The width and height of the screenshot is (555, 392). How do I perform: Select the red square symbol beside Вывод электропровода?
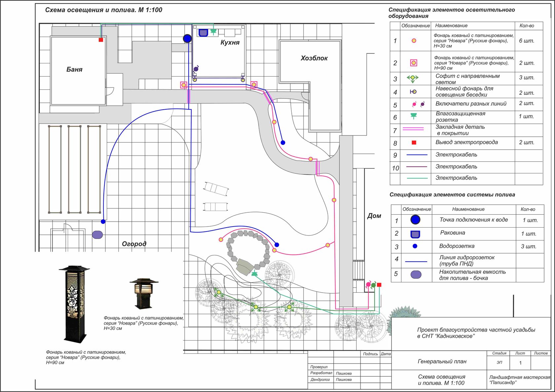pos(414,143)
